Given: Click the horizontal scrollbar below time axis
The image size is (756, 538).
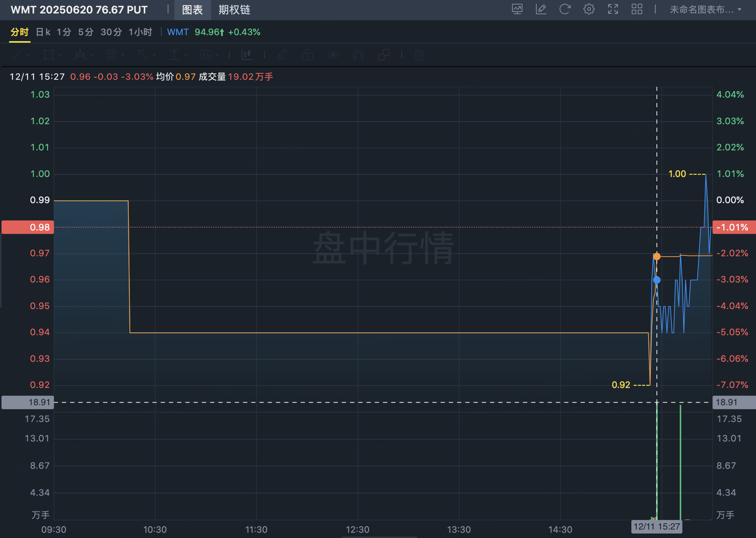Looking at the screenshot, I should [x=379, y=537].
